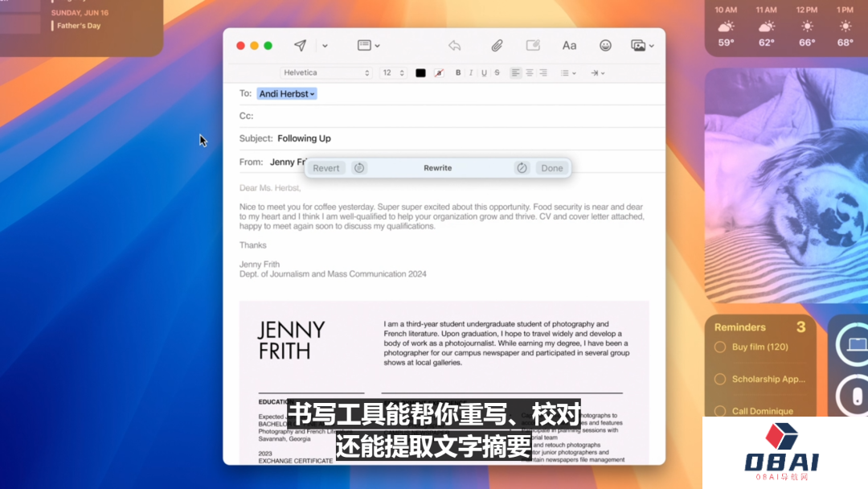
Task: Click the circular icon left of Done
Action: (522, 168)
